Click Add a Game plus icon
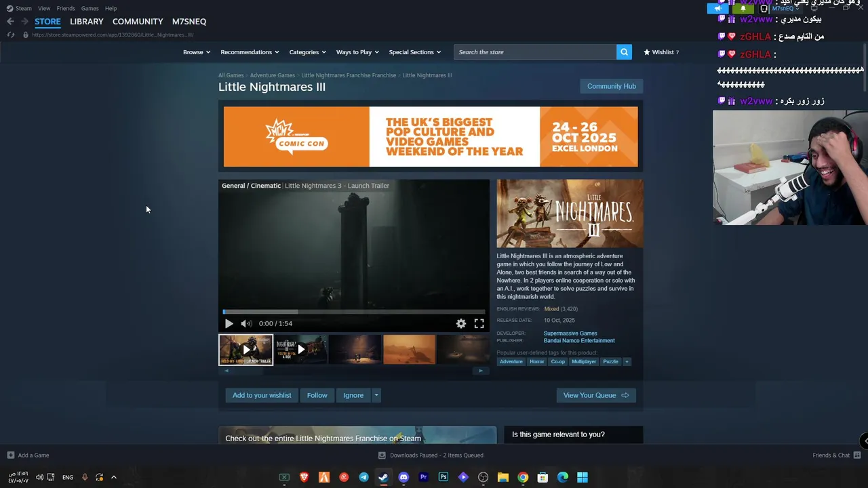This screenshot has height=488, width=868. tap(10, 455)
